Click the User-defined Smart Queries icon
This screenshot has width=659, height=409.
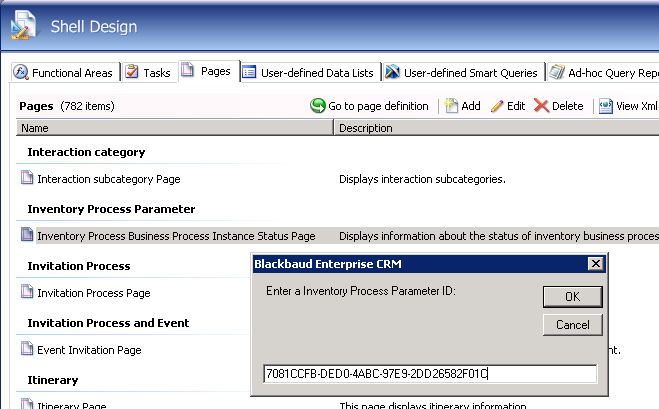click(392, 72)
